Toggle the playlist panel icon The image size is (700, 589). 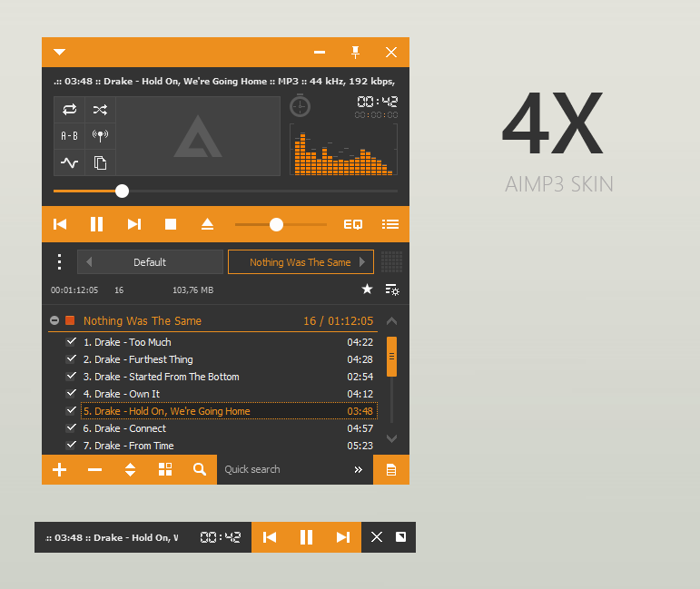pyautogui.click(x=390, y=224)
